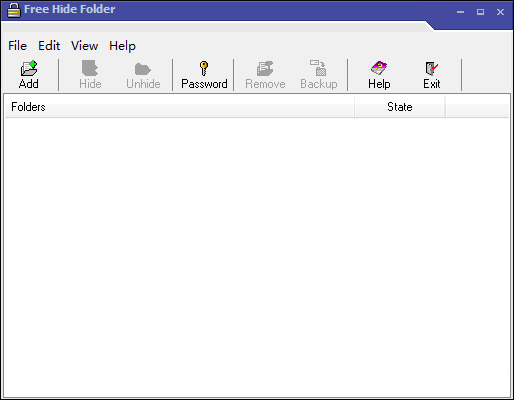The height and width of the screenshot is (400, 514).
Task: Click the Exit door icon
Action: click(432, 68)
